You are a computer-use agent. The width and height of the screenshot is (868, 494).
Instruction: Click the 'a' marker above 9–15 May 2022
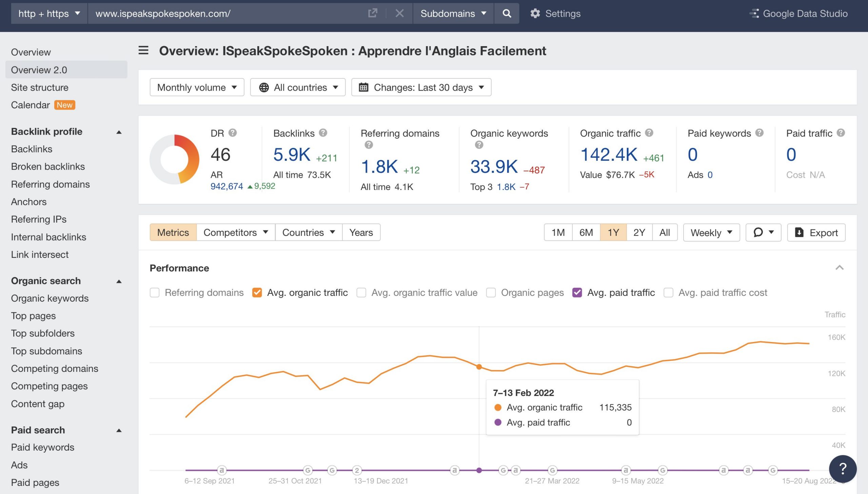point(626,470)
